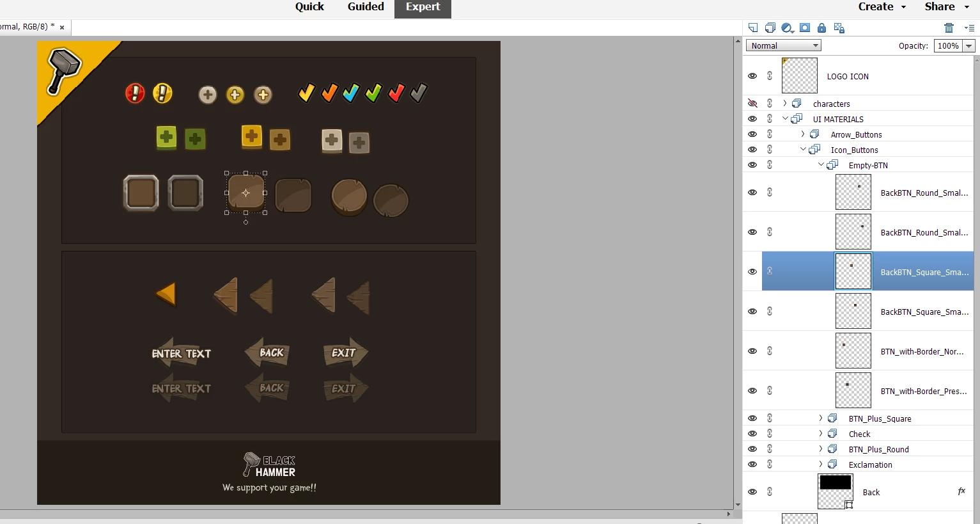Open fill or adjustment layer menu

point(788,28)
